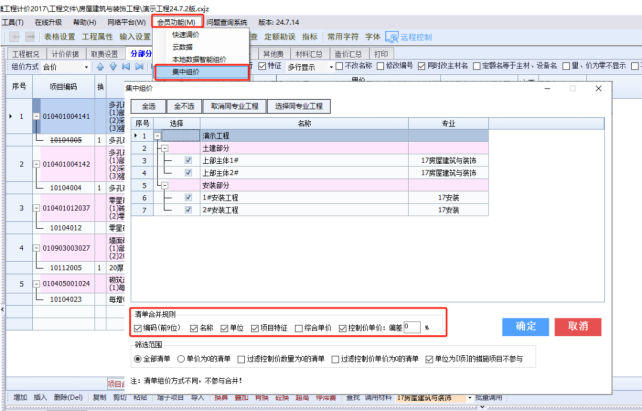
Task: Open the 工具(T) menu
Action: [x=13, y=22]
